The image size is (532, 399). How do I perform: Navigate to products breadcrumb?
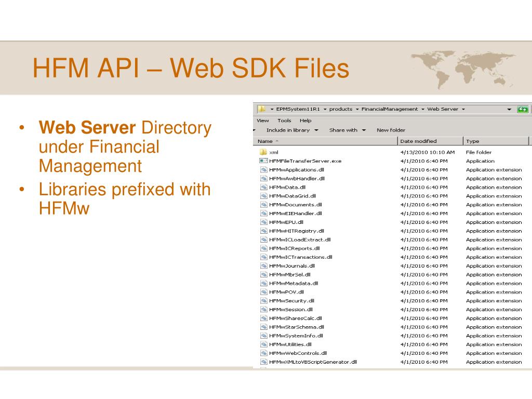point(341,109)
